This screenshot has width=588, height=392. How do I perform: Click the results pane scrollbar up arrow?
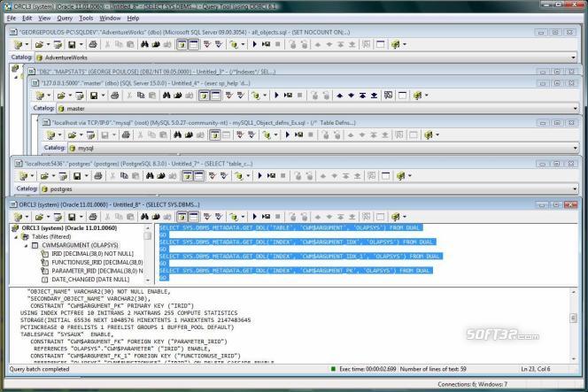[x=573, y=291]
